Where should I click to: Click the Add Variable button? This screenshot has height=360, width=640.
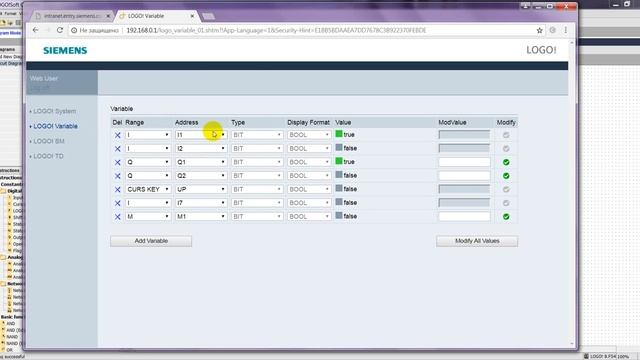coord(151,241)
